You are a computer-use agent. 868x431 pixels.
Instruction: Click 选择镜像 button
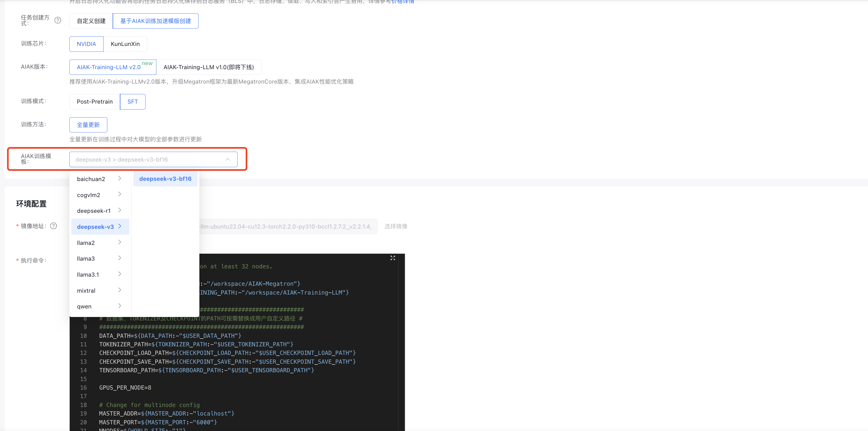396,226
